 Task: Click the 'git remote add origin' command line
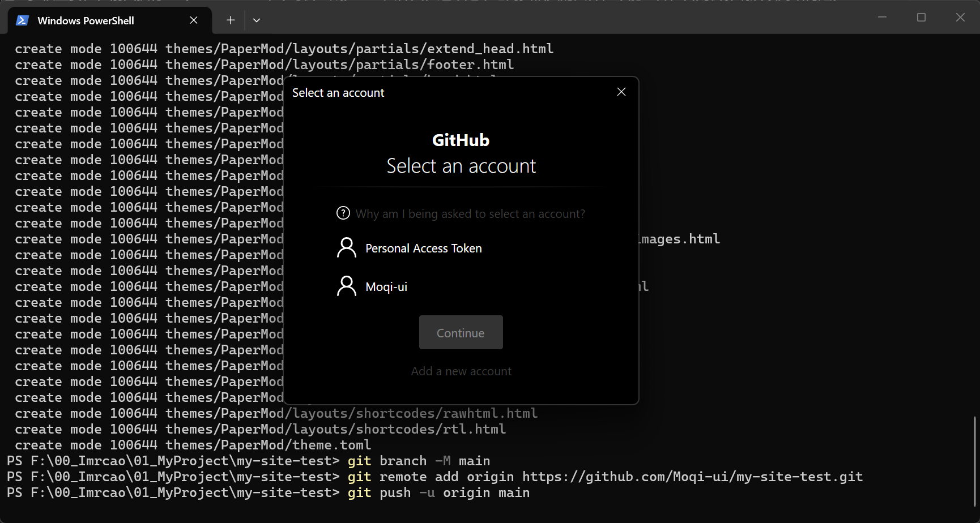pos(435,477)
